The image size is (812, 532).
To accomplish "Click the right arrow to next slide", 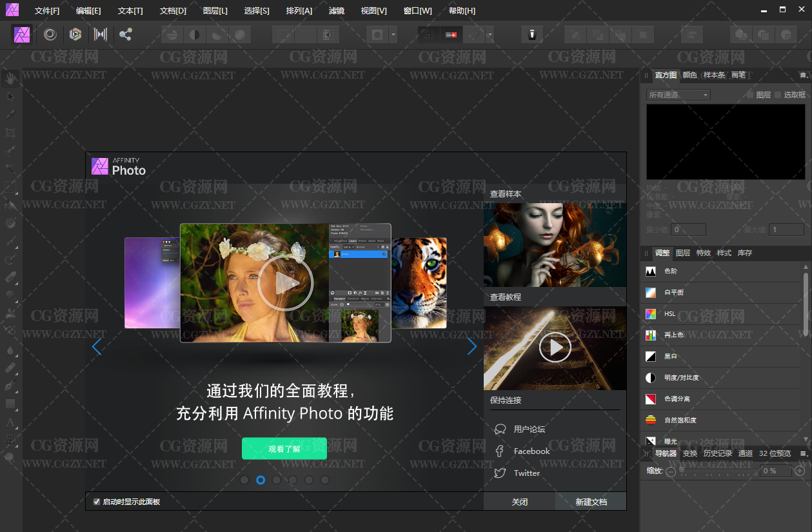I will pyautogui.click(x=471, y=347).
